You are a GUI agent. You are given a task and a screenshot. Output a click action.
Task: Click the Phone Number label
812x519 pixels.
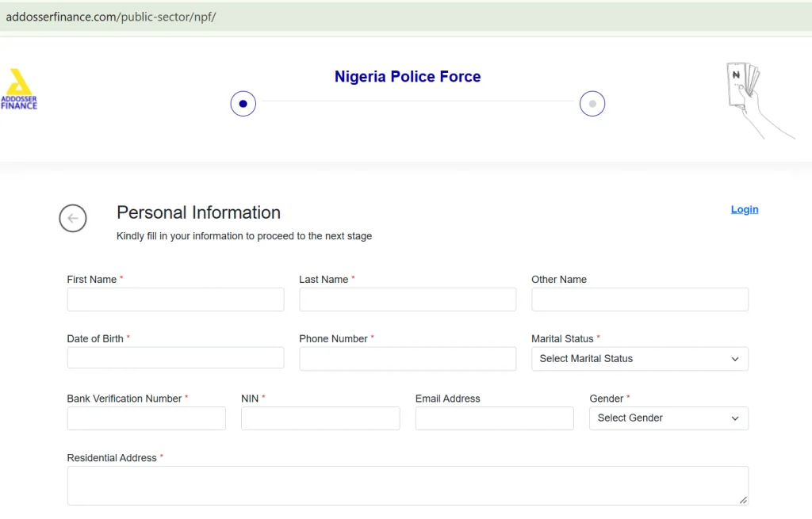coord(333,339)
